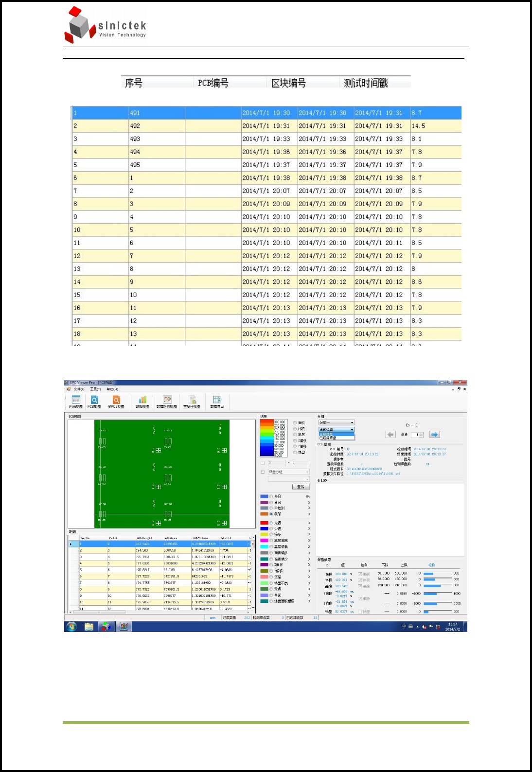
Task: Open the 文件(F) menu
Action: point(79,389)
